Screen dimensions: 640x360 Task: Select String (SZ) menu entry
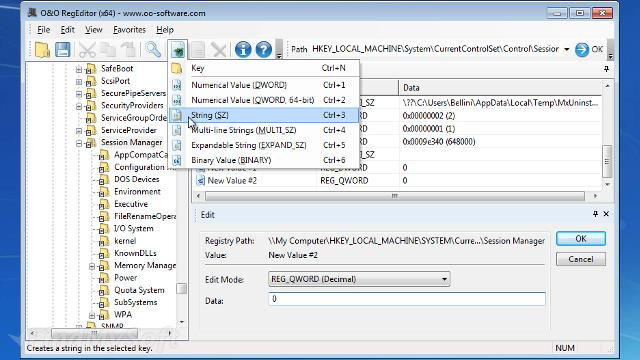pyautogui.click(x=264, y=115)
